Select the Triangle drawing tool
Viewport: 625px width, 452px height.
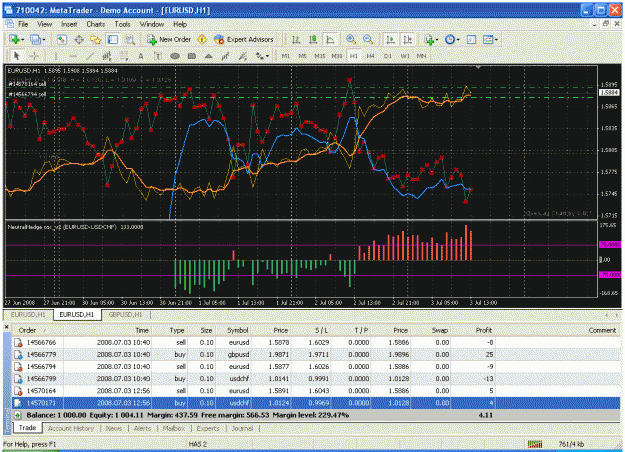[x=208, y=56]
